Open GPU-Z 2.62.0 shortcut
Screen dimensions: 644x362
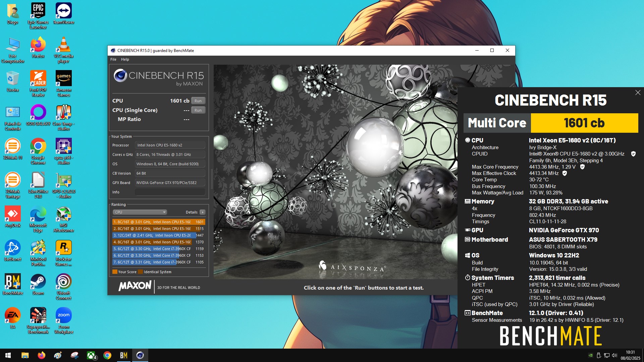[x=63, y=185]
